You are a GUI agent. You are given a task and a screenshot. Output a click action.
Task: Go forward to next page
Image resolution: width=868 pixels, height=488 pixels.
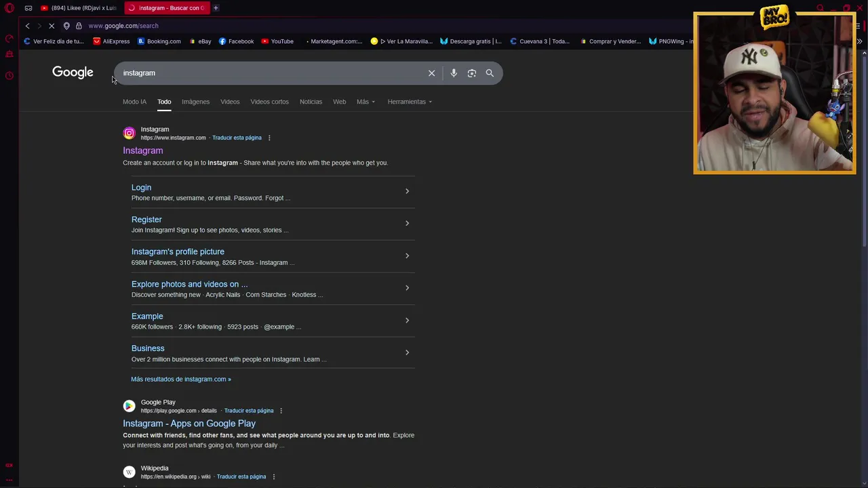(x=39, y=26)
